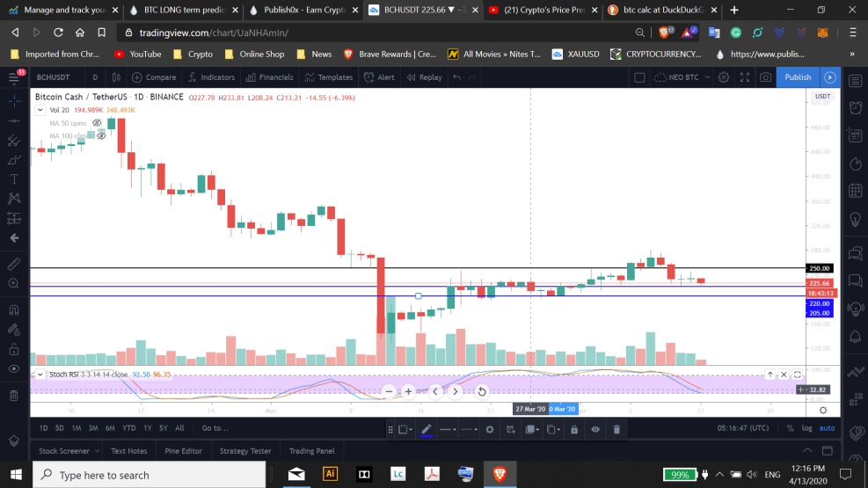
Task: Create an Alert from the top toolbar
Action: pos(379,77)
